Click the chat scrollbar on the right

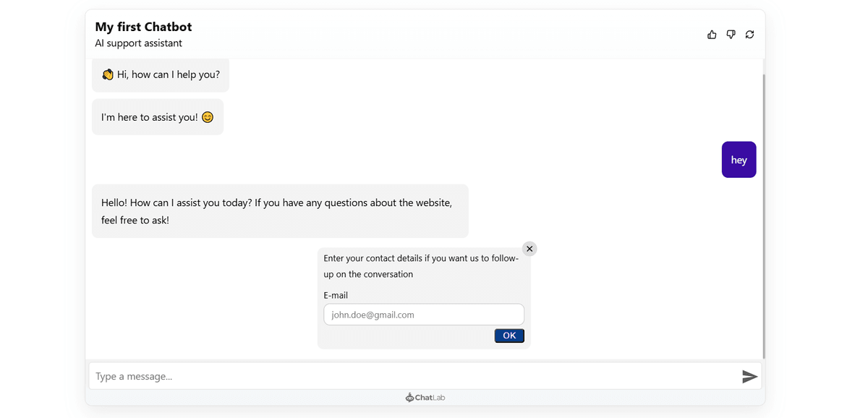coord(765,210)
